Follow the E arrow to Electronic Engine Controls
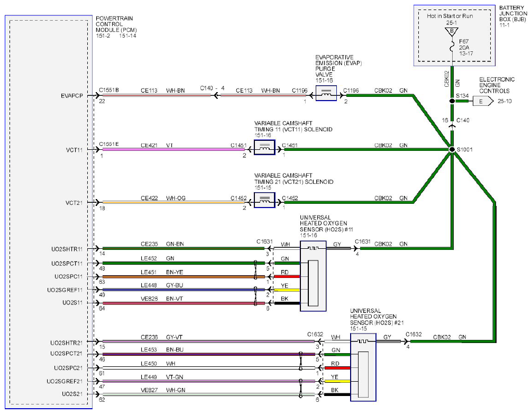Image resolution: width=532 pixels, height=414 pixels. pos(483,101)
